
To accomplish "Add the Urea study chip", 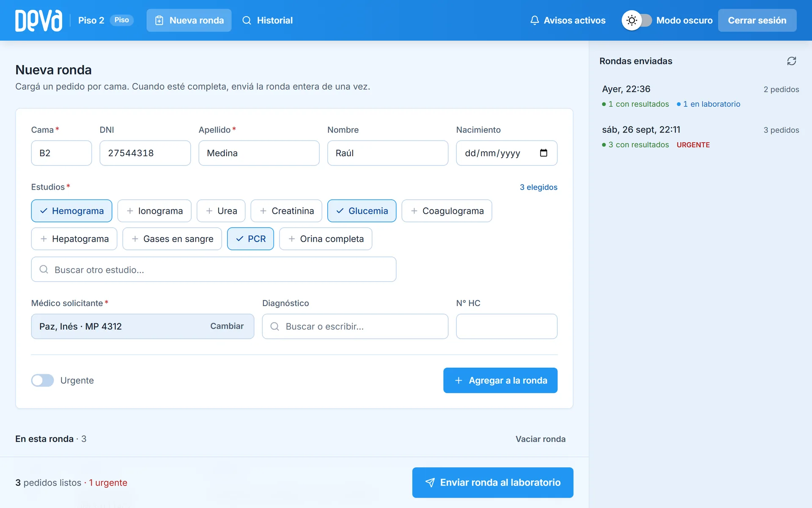I will (x=221, y=211).
